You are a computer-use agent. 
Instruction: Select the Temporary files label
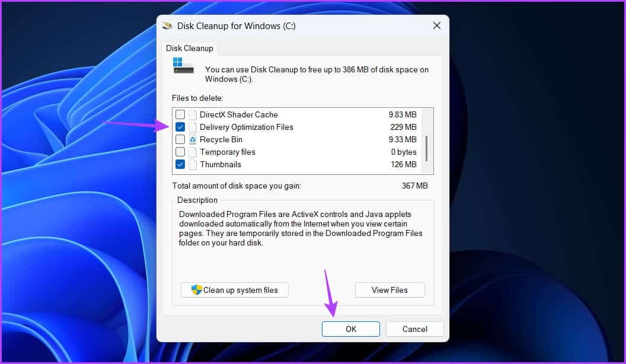(228, 152)
